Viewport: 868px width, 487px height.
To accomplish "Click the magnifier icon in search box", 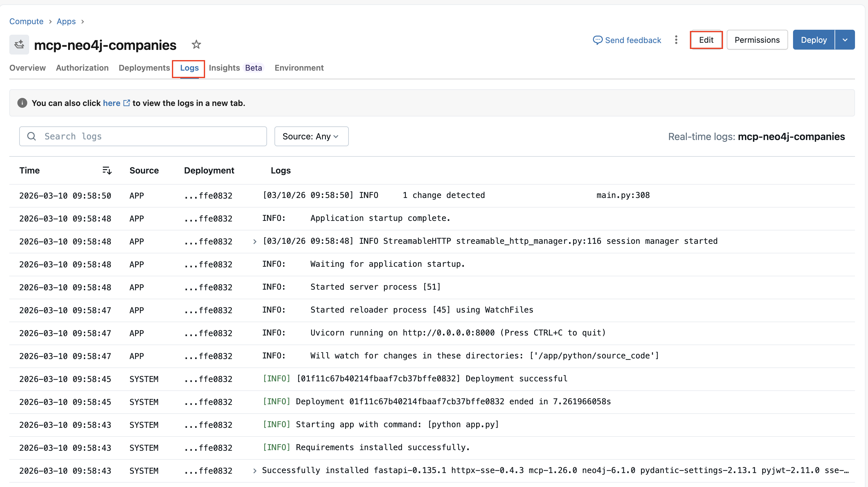I will tap(32, 137).
